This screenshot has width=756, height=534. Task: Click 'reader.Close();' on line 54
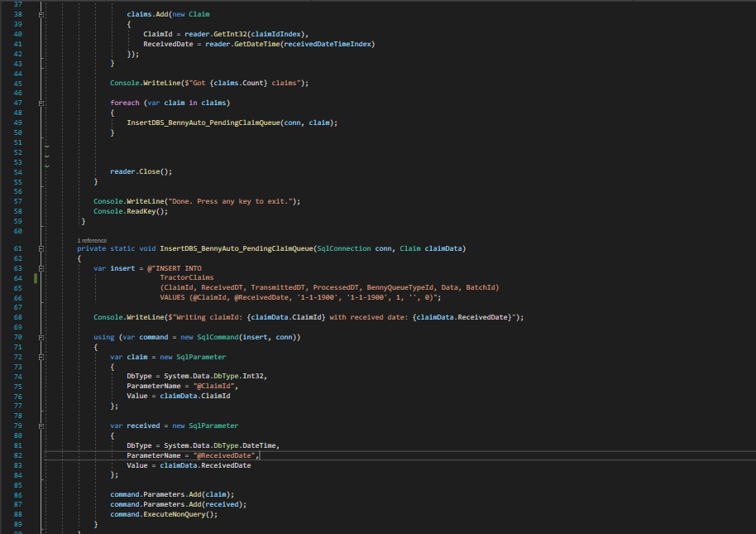tap(141, 171)
